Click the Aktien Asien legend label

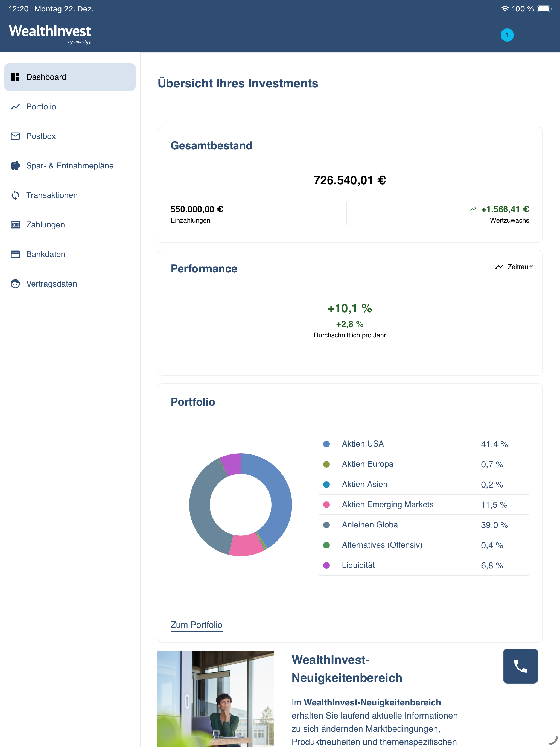364,484
